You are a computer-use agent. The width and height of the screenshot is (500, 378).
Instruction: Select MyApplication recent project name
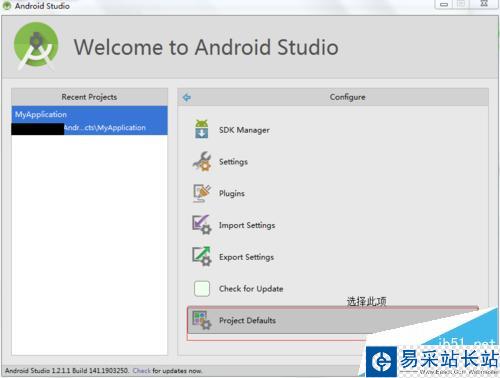(x=41, y=114)
